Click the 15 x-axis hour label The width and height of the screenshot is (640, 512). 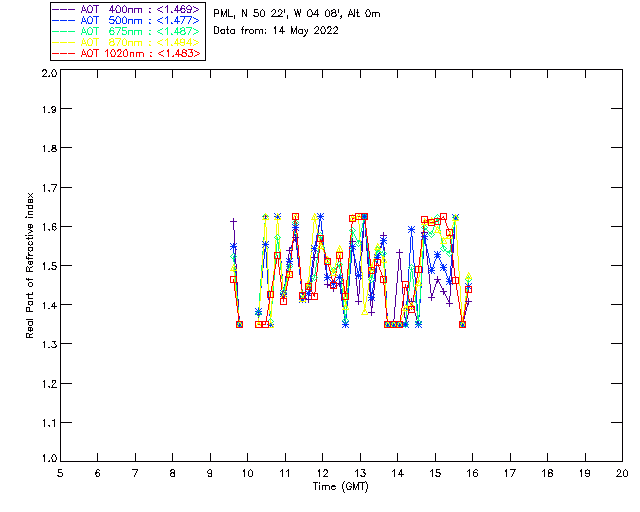(x=435, y=473)
